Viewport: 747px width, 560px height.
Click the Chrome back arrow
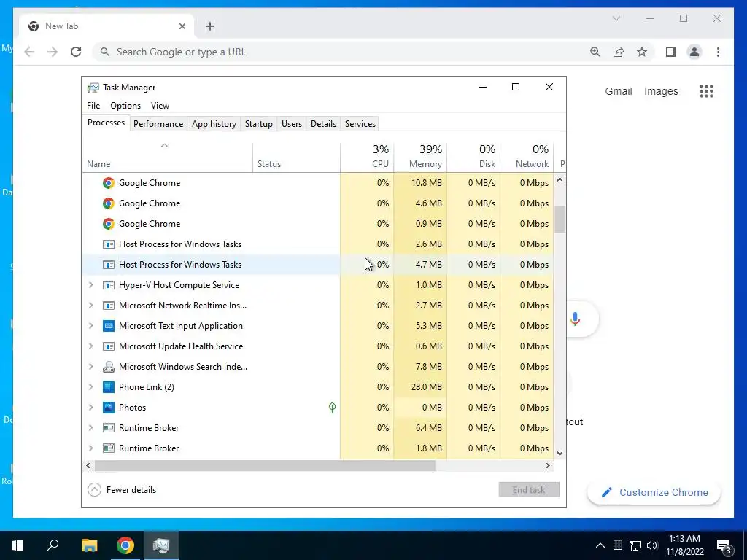[29, 52]
